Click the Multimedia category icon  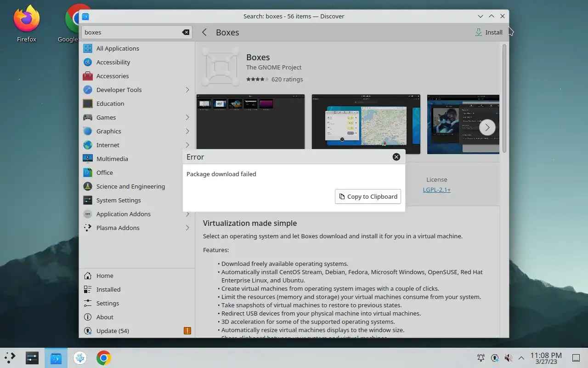tap(88, 159)
